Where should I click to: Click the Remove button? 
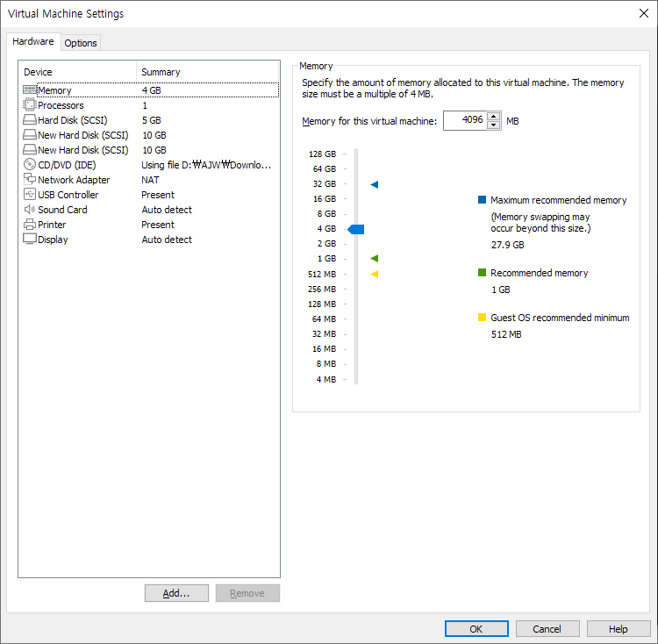[247, 593]
